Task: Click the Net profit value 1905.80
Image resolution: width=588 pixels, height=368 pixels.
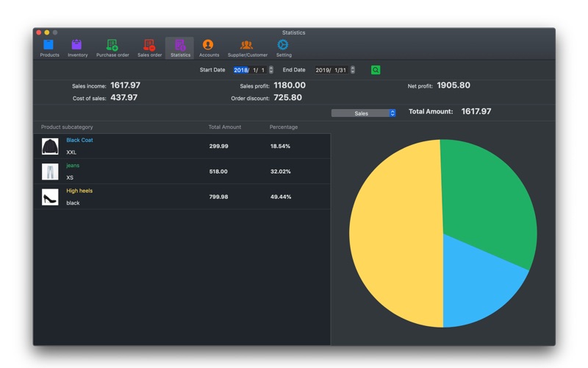Action: point(453,85)
